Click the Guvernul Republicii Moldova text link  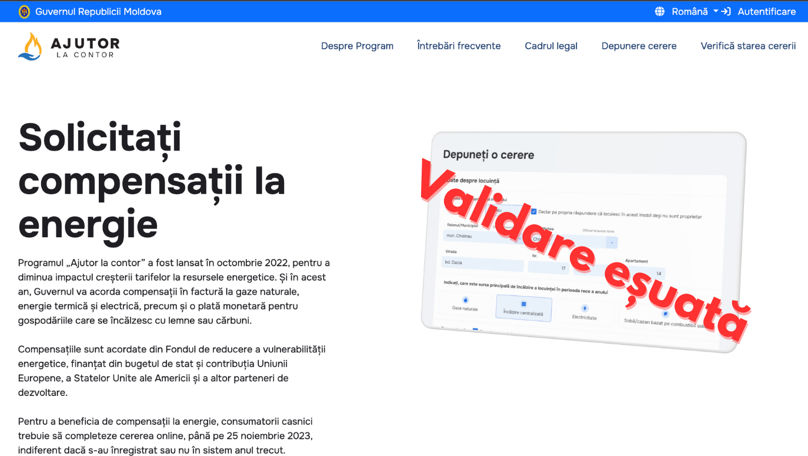[x=98, y=11]
